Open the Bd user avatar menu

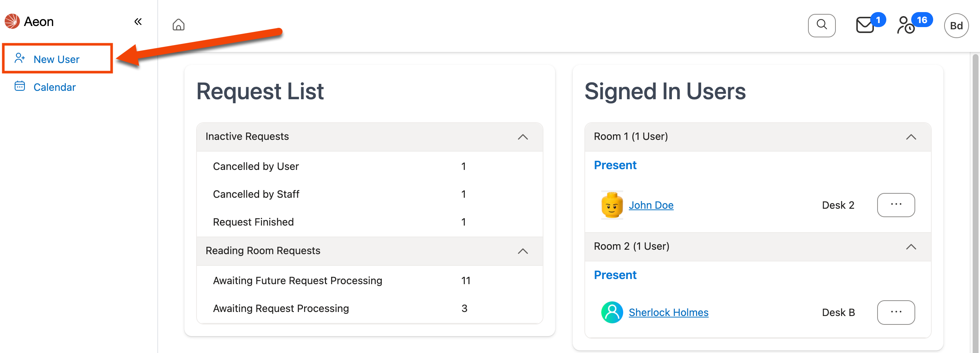[955, 26]
